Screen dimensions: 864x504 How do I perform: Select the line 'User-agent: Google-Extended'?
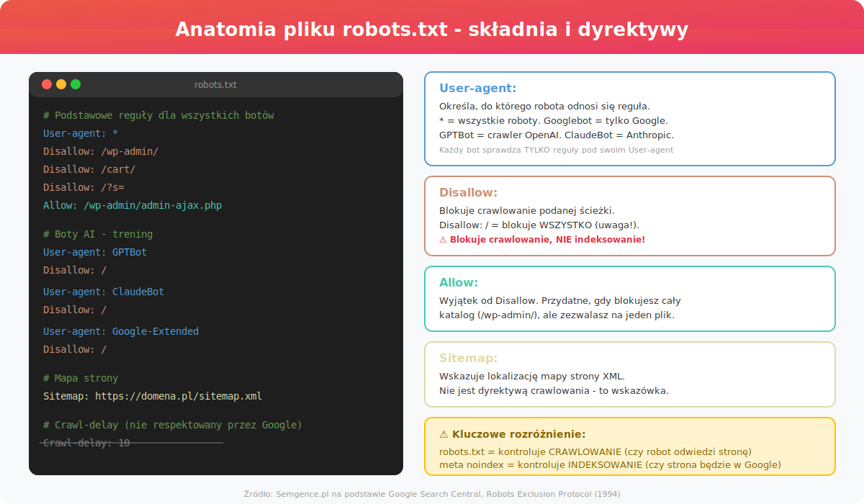pos(121,331)
